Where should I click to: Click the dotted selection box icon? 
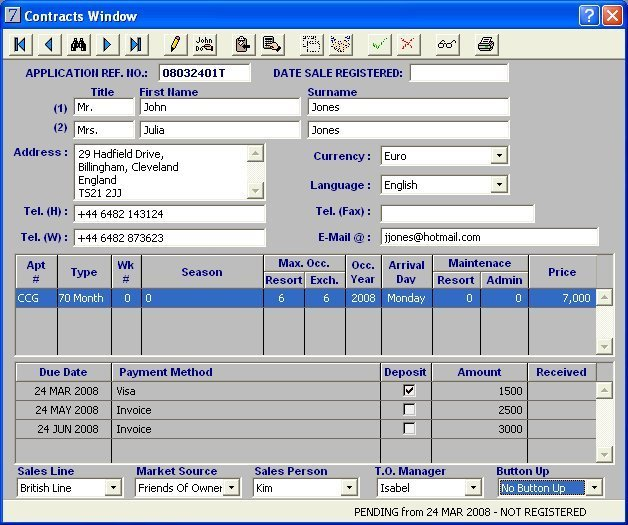(x=311, y=44)
